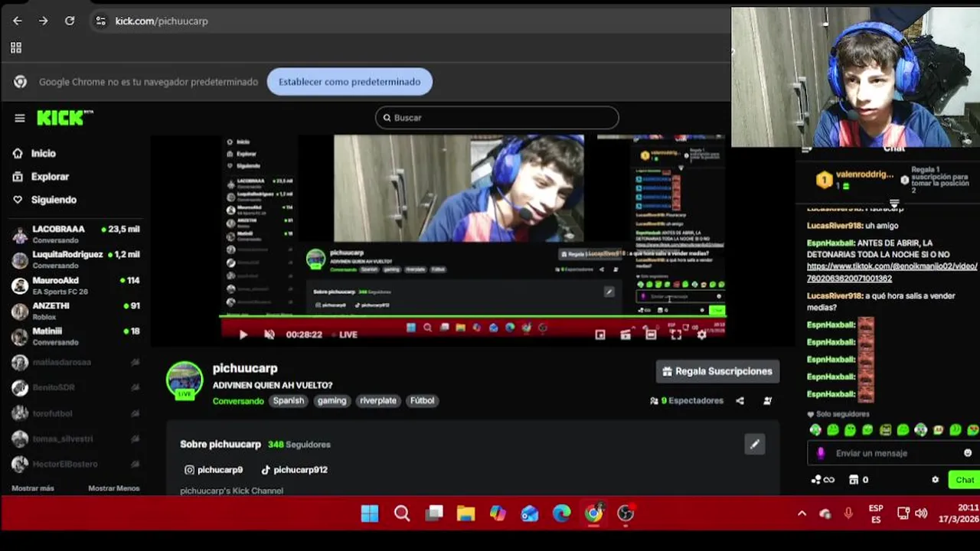
Task: Send the message with the green Chat button
Action: pos(964,480)
